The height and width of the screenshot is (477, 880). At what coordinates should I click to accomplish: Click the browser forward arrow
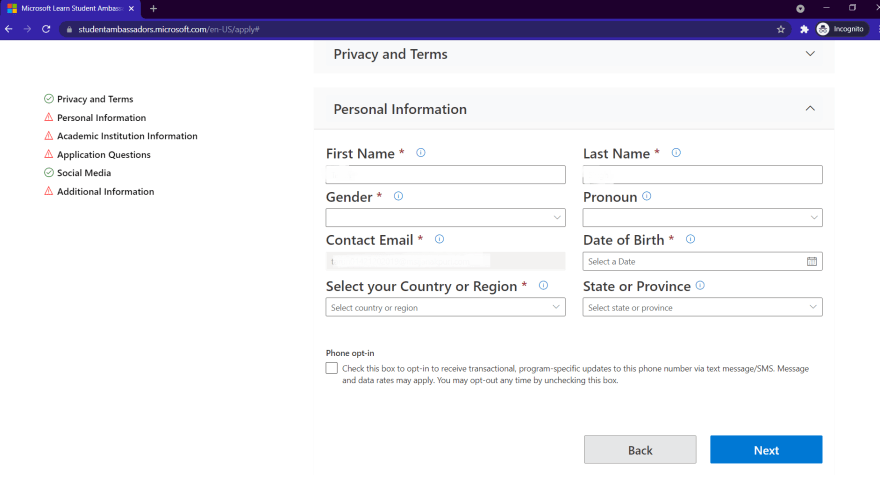coord(27,29)
